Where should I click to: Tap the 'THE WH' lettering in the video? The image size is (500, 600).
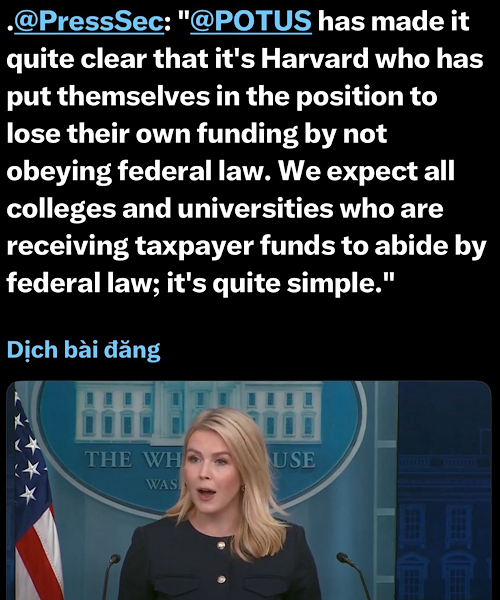tap(134, 460)
